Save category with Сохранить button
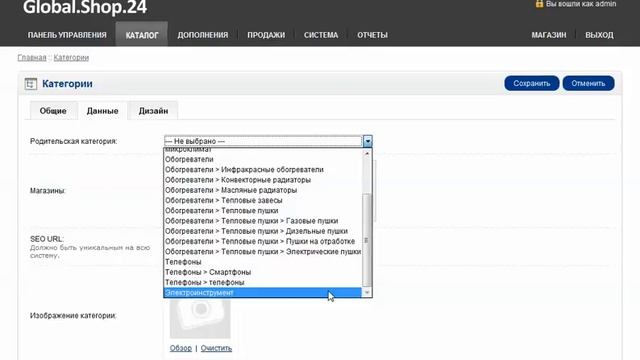 pos(531,83)
